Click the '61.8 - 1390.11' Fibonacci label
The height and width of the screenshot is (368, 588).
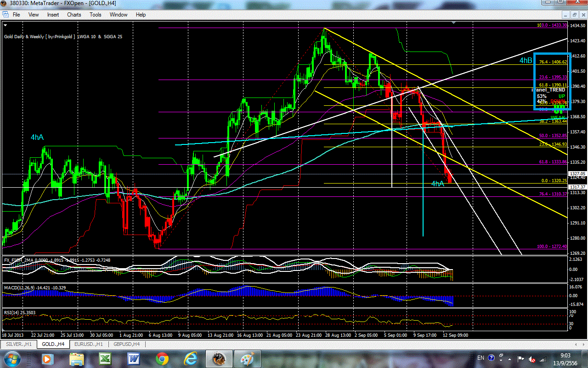[553, 85]
